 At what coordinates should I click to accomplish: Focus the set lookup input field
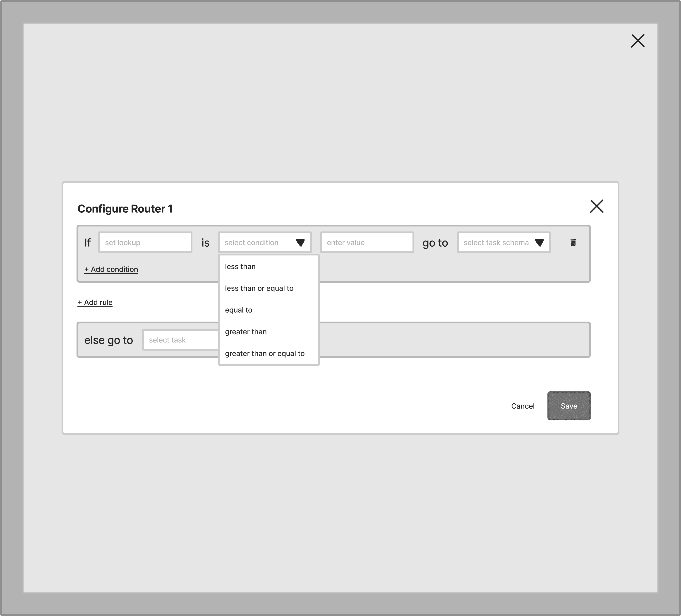point(145,242)
